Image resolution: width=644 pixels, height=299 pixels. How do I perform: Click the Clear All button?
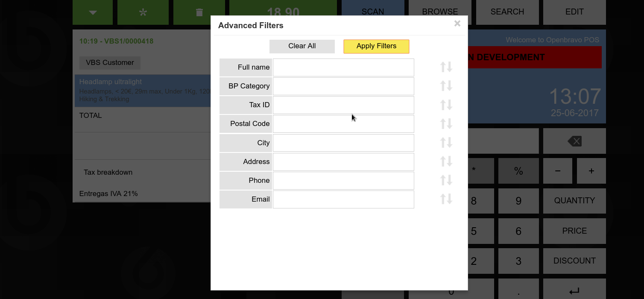pyautogui.click(x=302, y=46)
